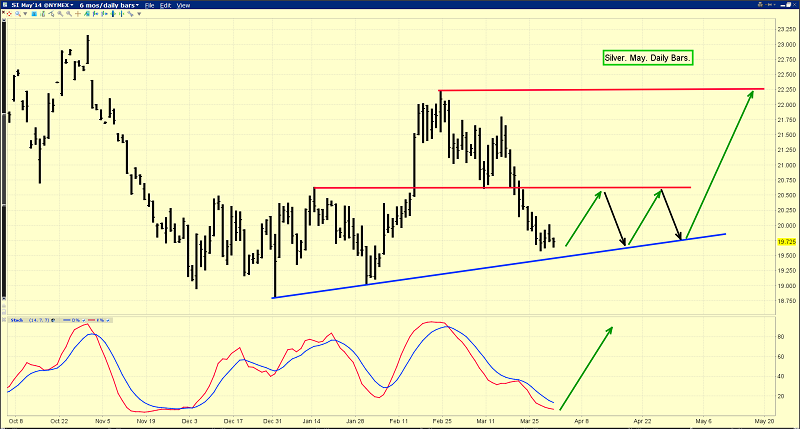Click the restore window button

tap(788, 5)
